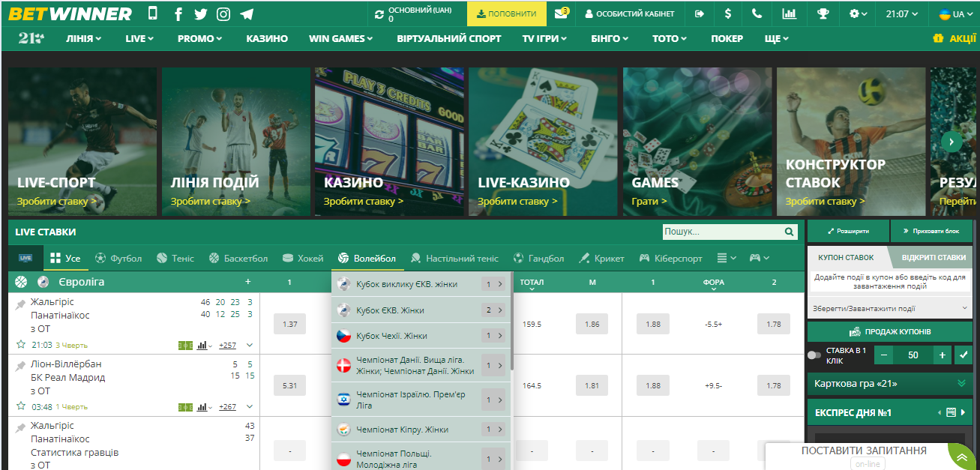
Task: Open the КАЗИНО menu item
Action: click(x=267, y=38)
